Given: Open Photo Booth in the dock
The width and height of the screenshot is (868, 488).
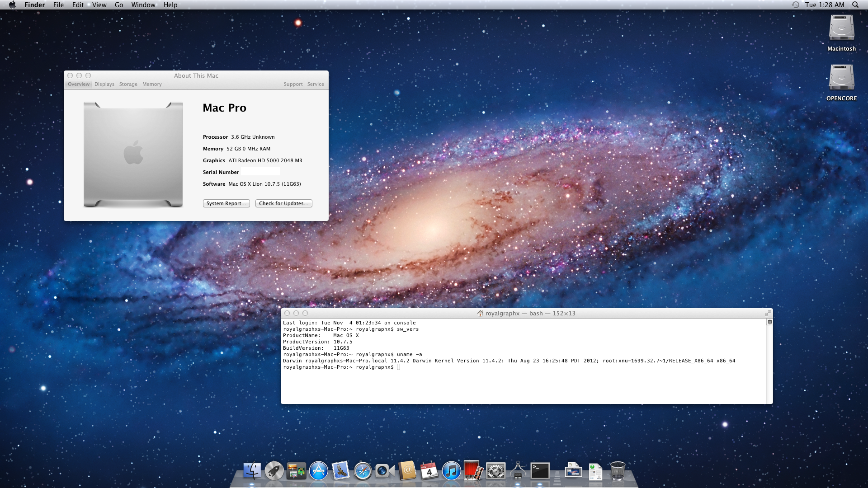Looking at the screenshot, I should point(473,471).
